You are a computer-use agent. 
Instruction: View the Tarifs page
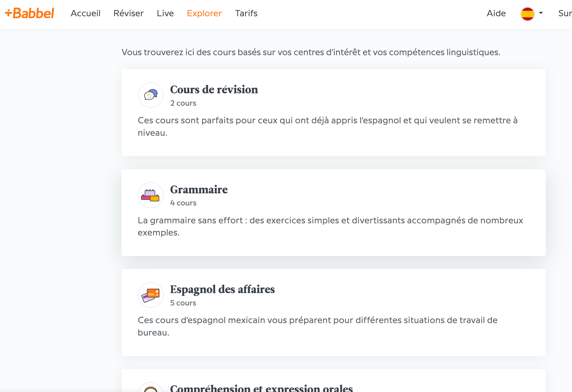pyautogui.click(x=246, y=13)
